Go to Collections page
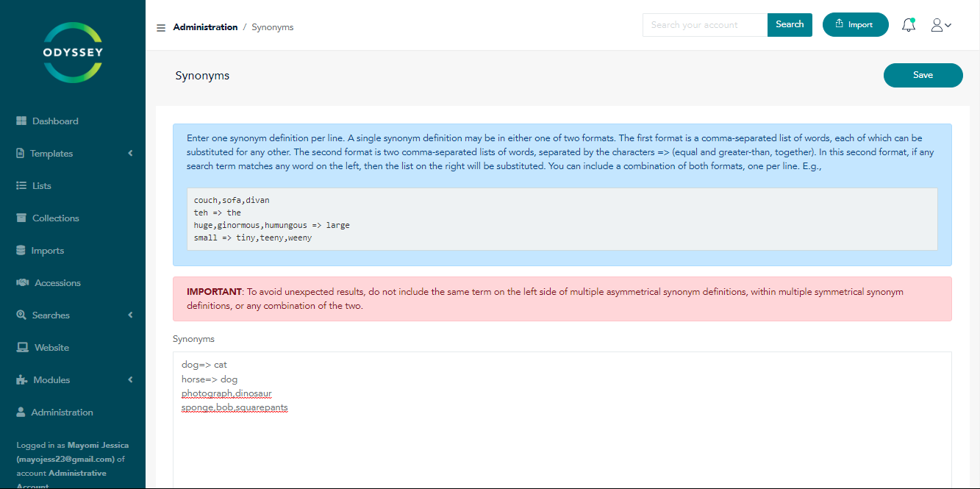 56,218
